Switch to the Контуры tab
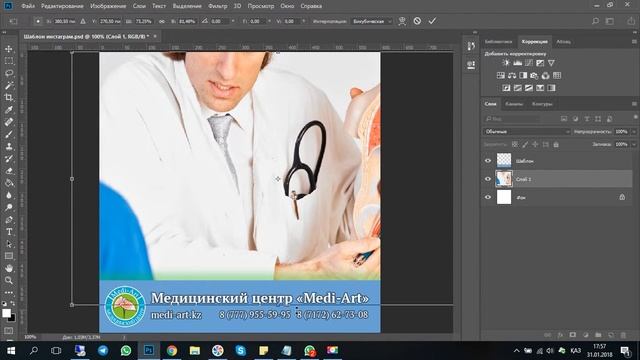Screen dimensions: 640x360 coord(542,104)
